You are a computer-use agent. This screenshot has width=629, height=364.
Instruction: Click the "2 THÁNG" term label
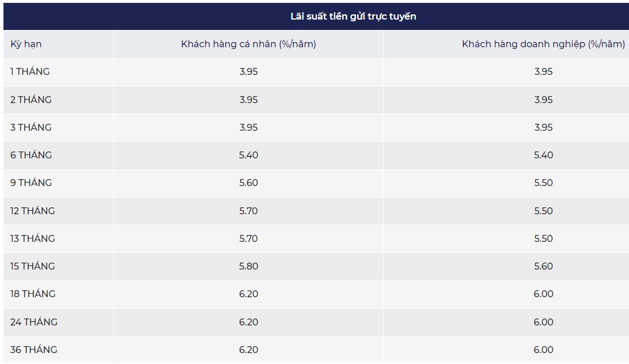[x=31, y=100]
